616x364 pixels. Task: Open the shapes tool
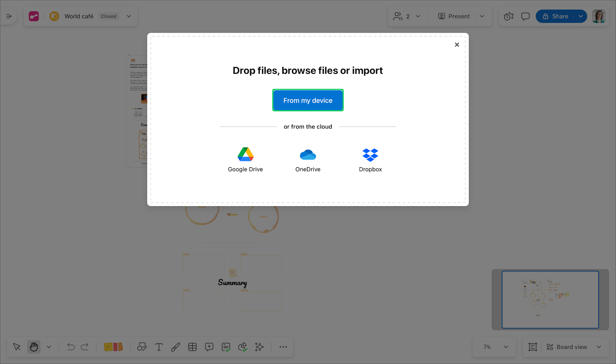[x=142, y=347]
